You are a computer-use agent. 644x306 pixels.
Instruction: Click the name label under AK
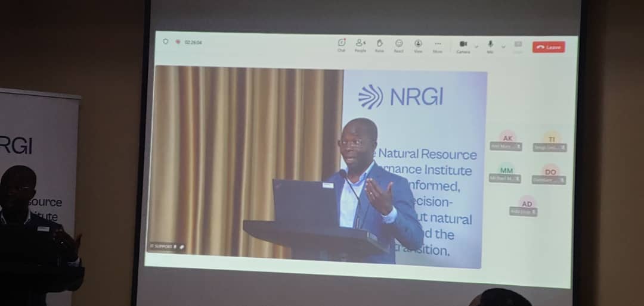click(x=506, y=146)
